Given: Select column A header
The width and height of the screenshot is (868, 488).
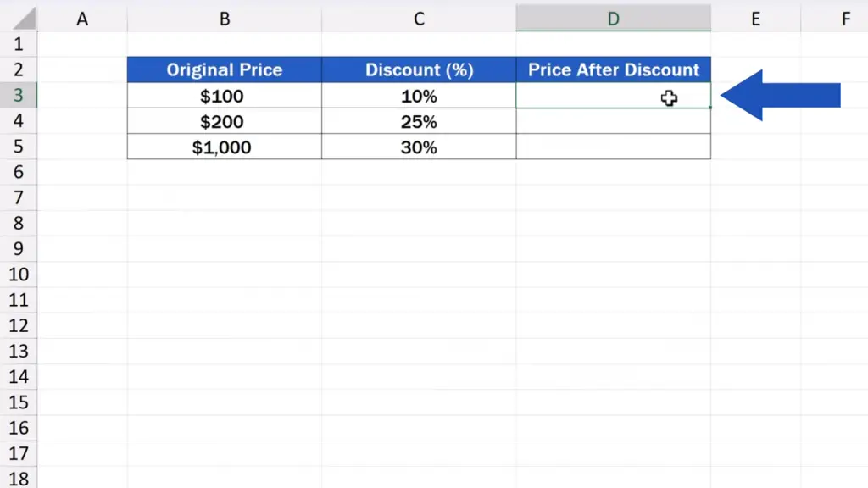Looking at the screenshot, I should pyautogui.click(x=82, y=18).
